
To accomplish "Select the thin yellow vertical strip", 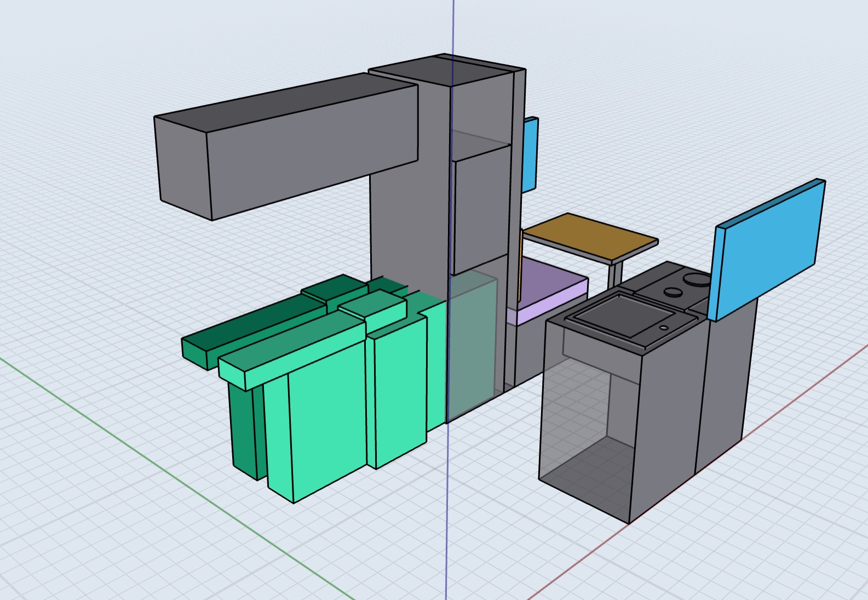I will point(519,267).
